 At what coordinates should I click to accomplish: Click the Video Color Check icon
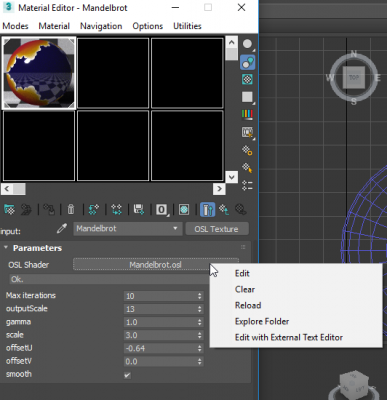(x=247, y=114)
